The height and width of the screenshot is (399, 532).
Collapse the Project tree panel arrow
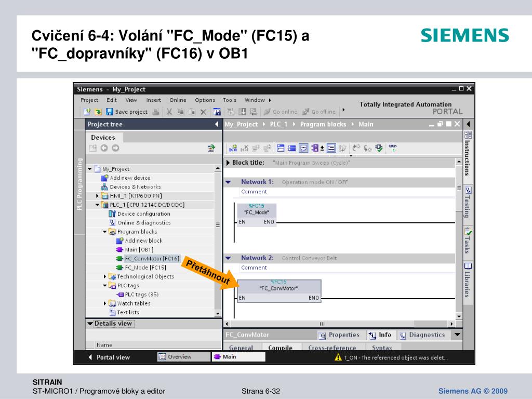click(x=217, y=124)
